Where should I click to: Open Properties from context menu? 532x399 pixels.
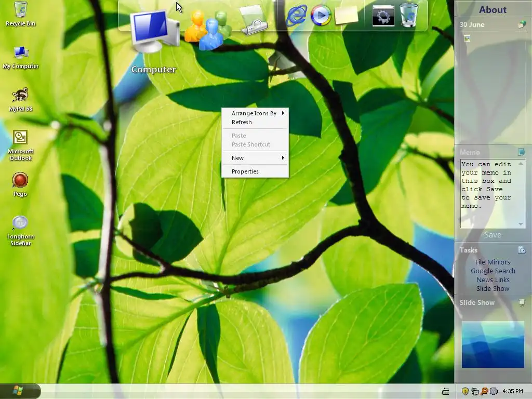point(255,171)
